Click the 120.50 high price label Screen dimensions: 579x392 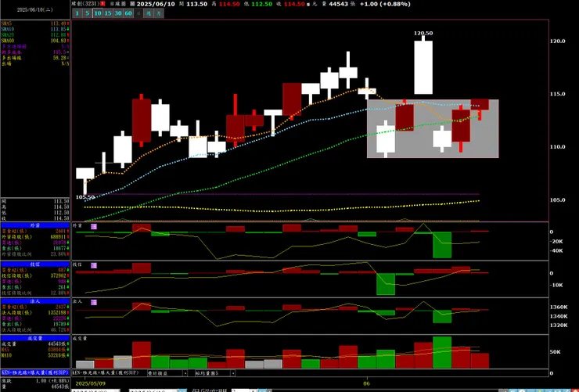[423, 33]
